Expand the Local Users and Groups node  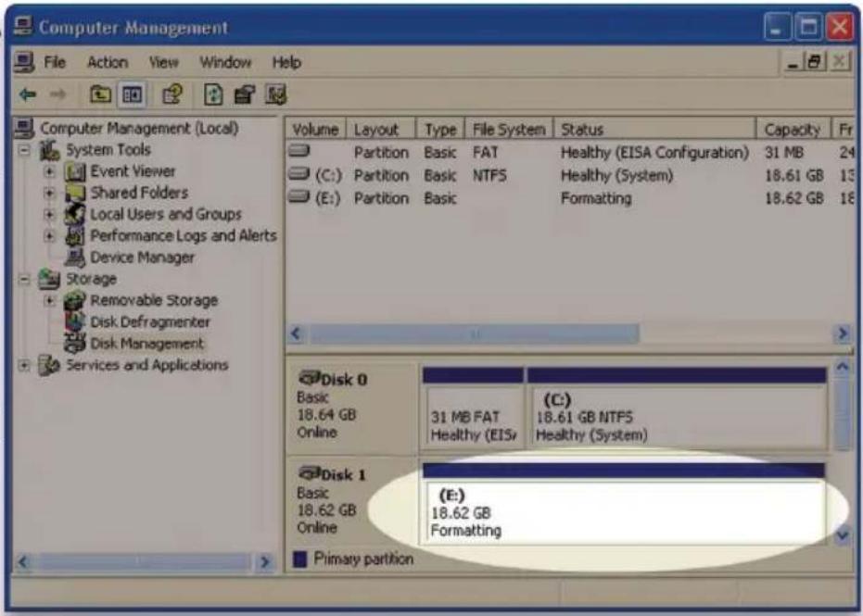coord(49,215)
